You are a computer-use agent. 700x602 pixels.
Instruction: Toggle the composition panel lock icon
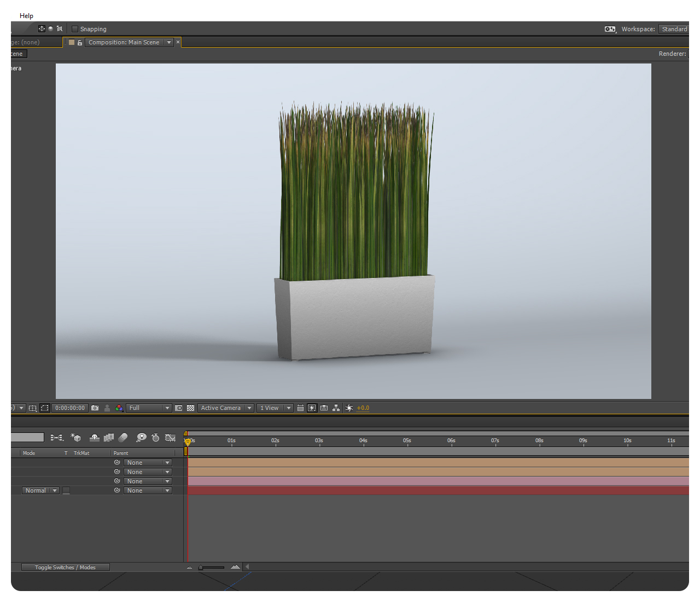(x=80, y=43)
